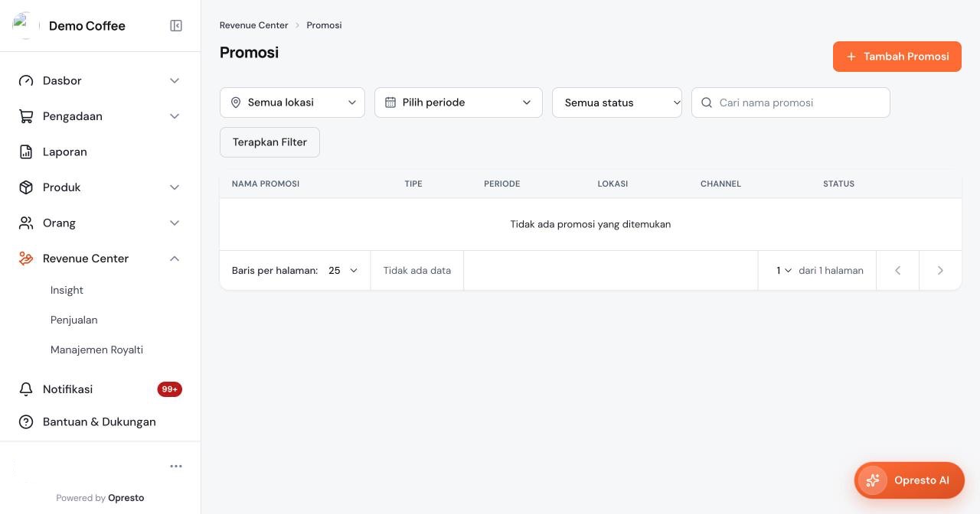Image resolution: width=980 pixels, height=514 pixels.
Task: Open Bantuan & Dukungan menu item
Action: (x=100, y=422)
